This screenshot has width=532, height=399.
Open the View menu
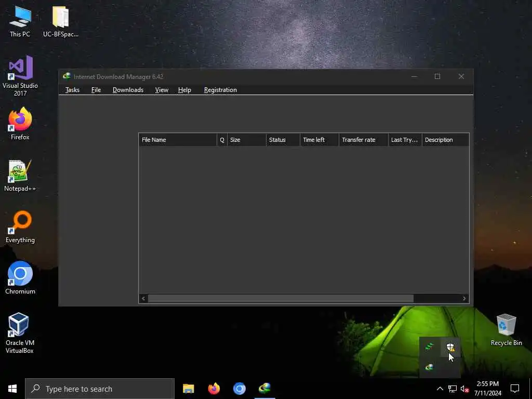(x=162, y=90)
